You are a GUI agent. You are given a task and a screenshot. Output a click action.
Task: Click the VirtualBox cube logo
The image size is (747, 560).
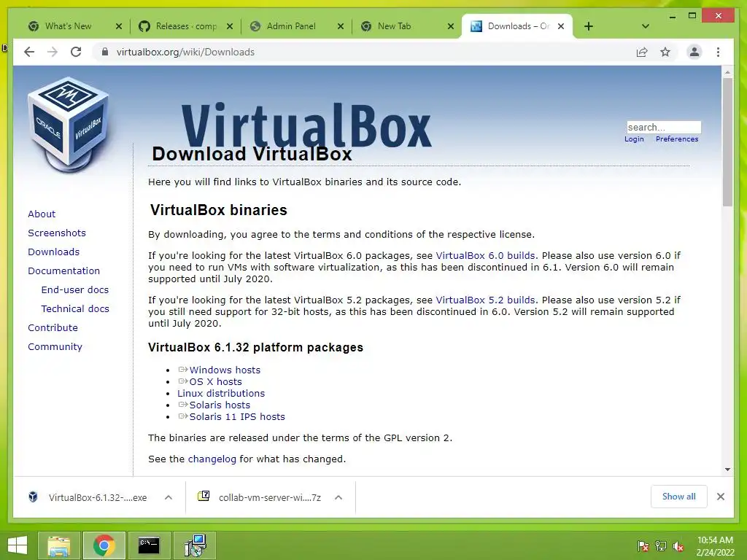point(68,124)
